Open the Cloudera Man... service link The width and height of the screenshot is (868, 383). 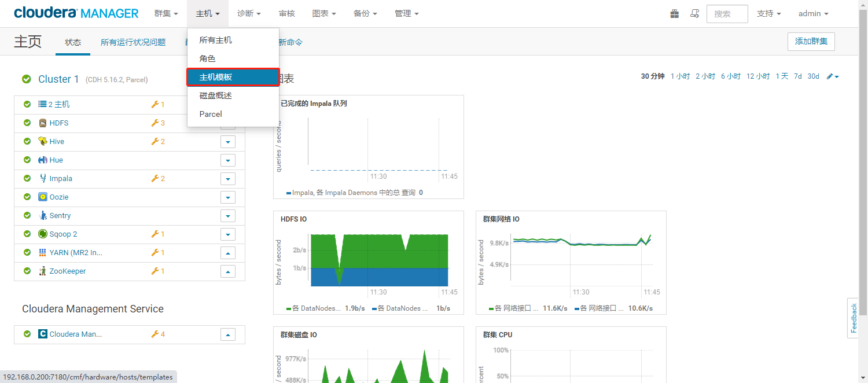76,334
